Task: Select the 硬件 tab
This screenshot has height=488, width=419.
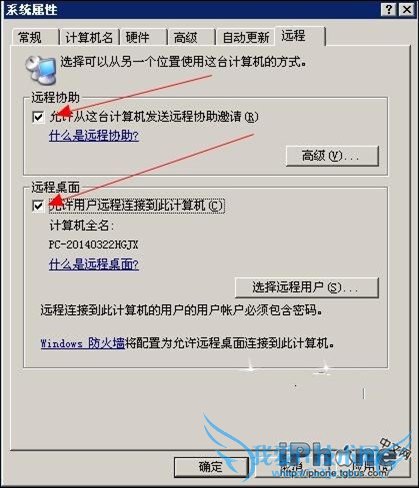Action: (144, 37)
